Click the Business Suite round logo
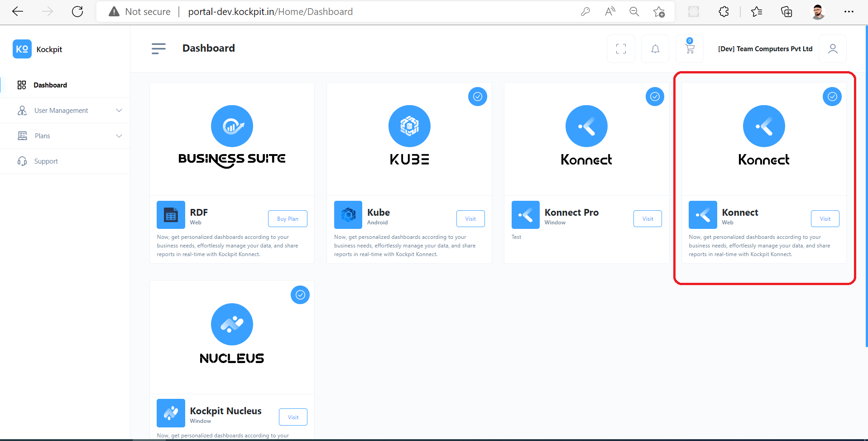Image resolution: width=868 pixels, height=441 pixels. (232, 126)
